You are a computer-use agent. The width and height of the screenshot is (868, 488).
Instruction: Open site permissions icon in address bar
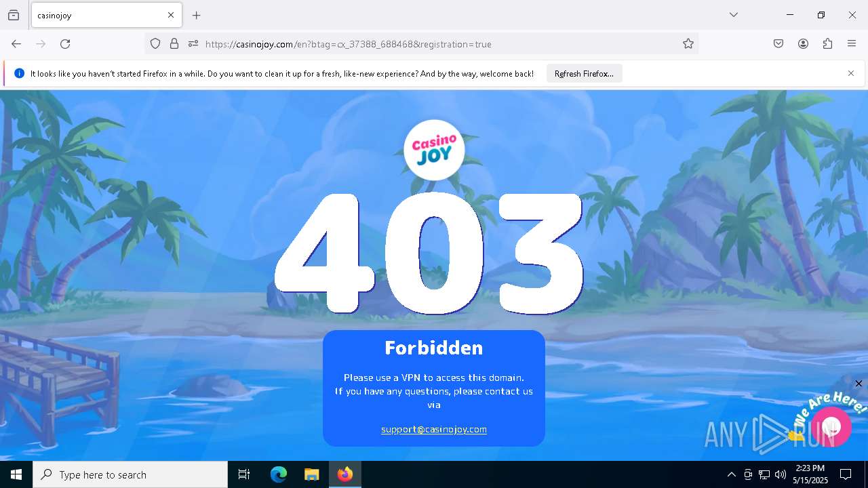coord(193,44)
